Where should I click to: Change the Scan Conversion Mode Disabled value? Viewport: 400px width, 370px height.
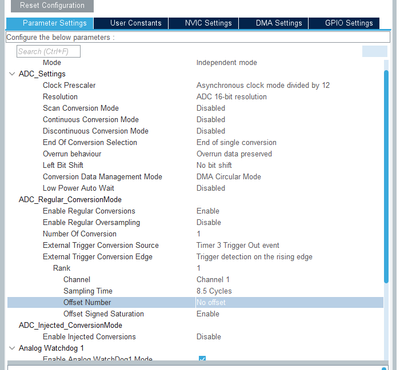tap(211, 108)
